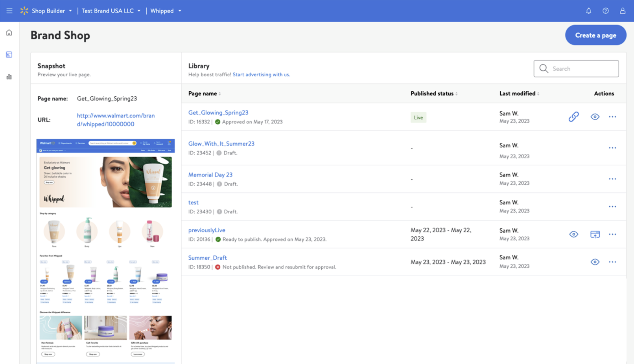
Task: Click the Walmart spark logo
Action: tap(24, 11)
